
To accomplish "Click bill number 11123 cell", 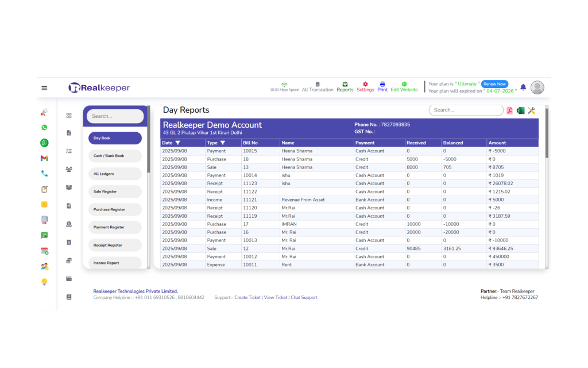I will coord(260,183).
